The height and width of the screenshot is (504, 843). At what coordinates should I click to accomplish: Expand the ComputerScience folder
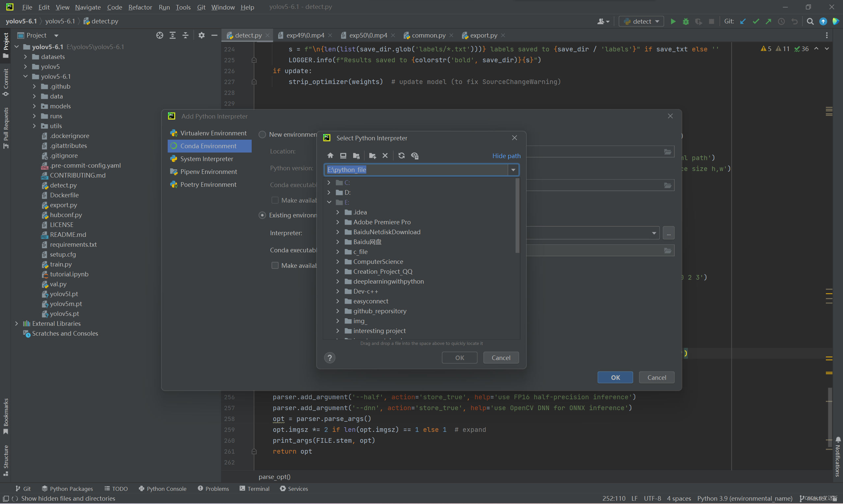(x=338, y=262)
